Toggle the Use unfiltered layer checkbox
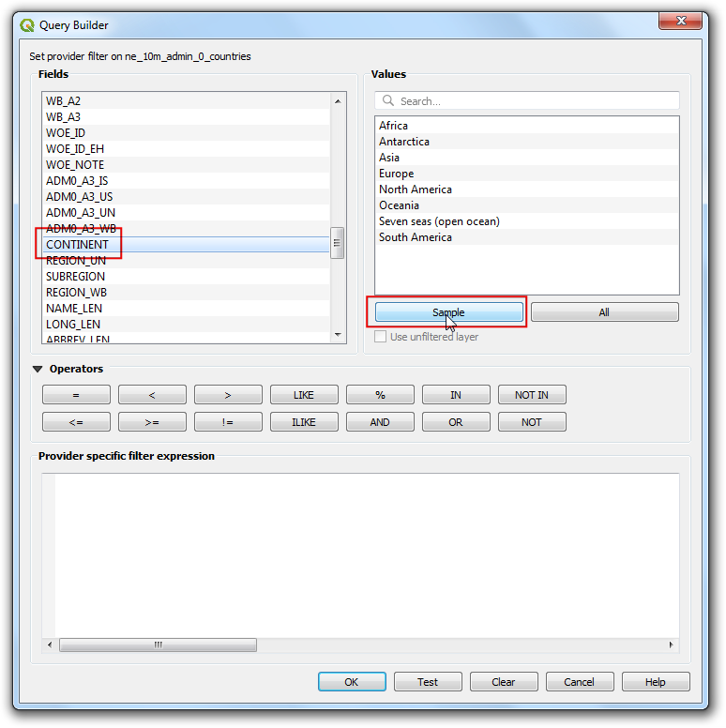This screenshot has height=728, width=726. [381, 337]
